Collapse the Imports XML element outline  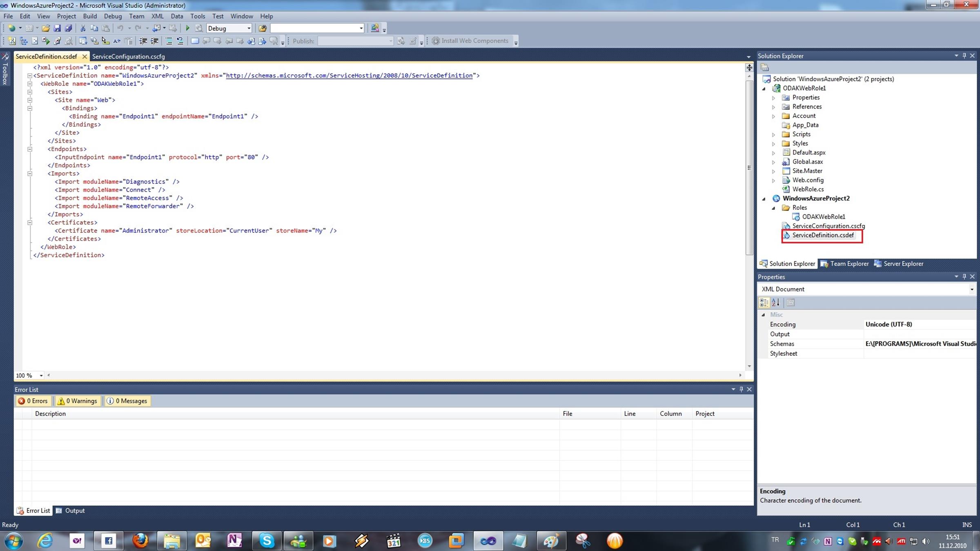[x=29, y=173]
